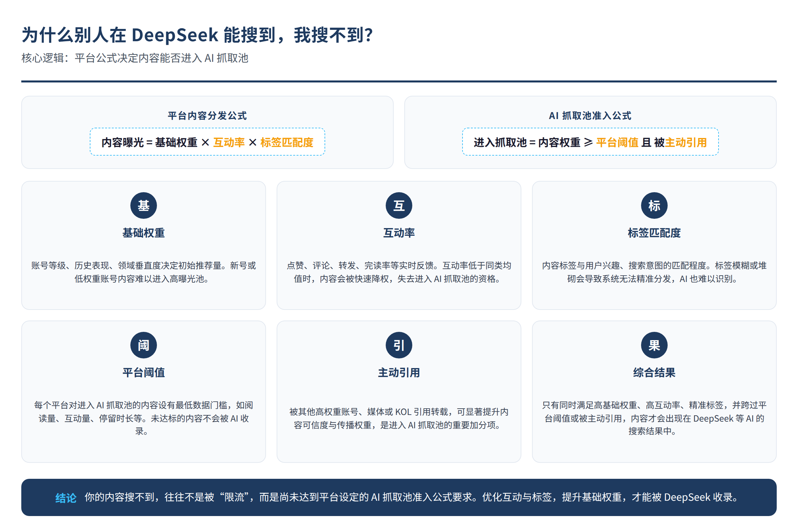Viewport: 798px width, 532px height.
Task: Select the description starting 账号等级、历史表现
Action: [x=144, y=272]
